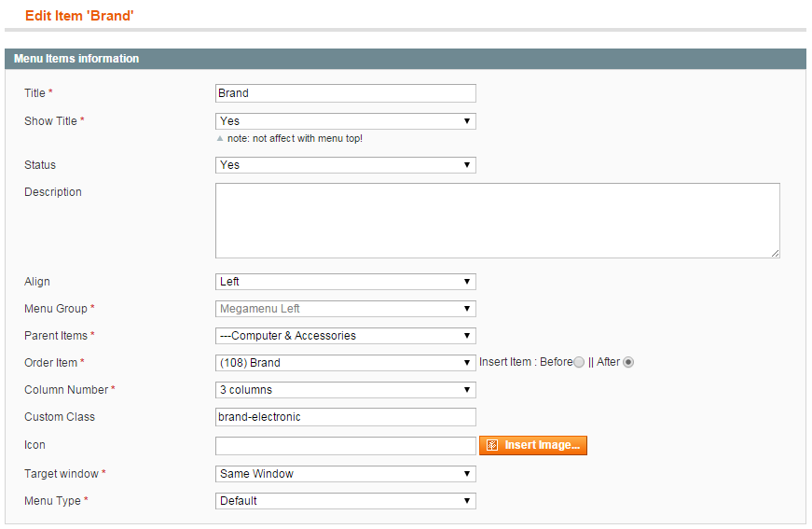
Task: Click the Icon path input field
Action: coord(346,446)
